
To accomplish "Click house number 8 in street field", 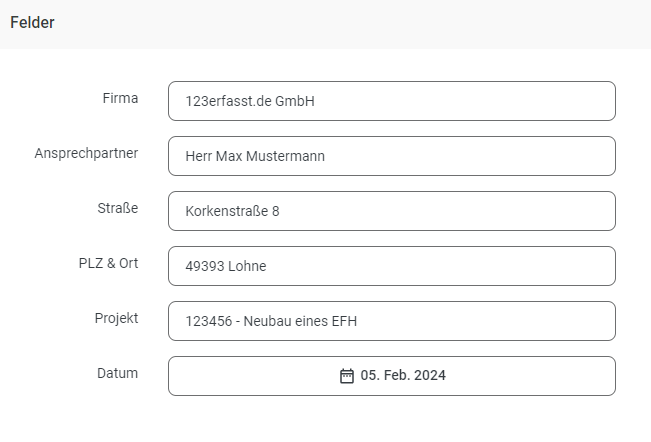I will point(276,211).
